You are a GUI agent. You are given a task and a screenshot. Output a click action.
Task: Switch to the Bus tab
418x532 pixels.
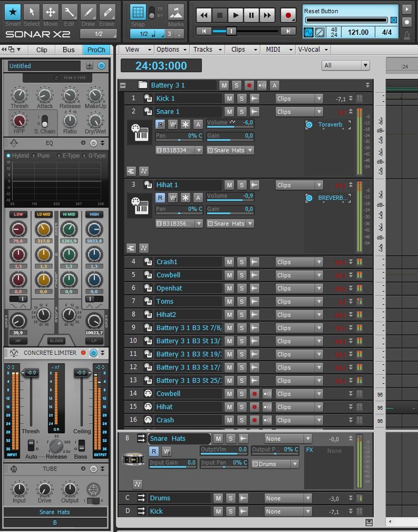pos(69,50)
